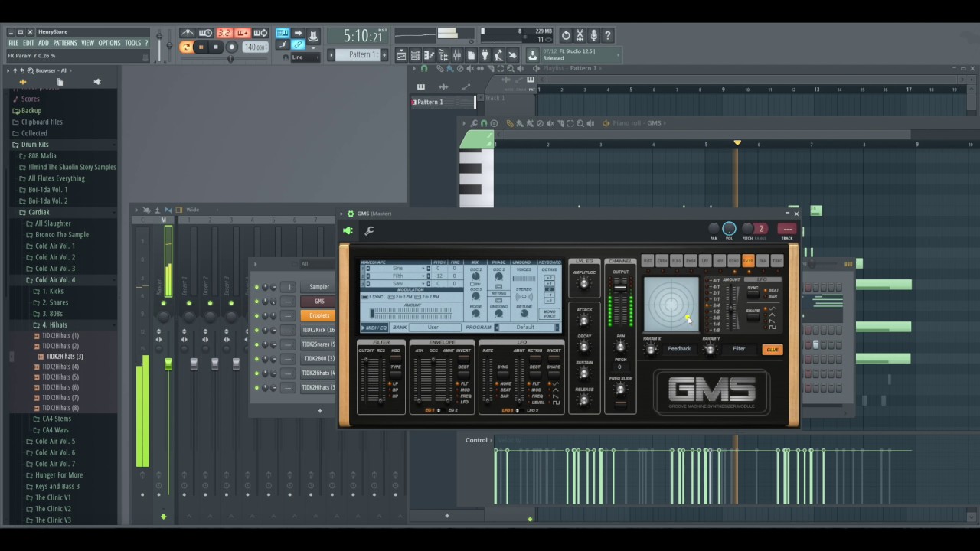Click the piano roll tool wrench icon
The width and height of the screenshot is (980, 551).
pos(473,123)
